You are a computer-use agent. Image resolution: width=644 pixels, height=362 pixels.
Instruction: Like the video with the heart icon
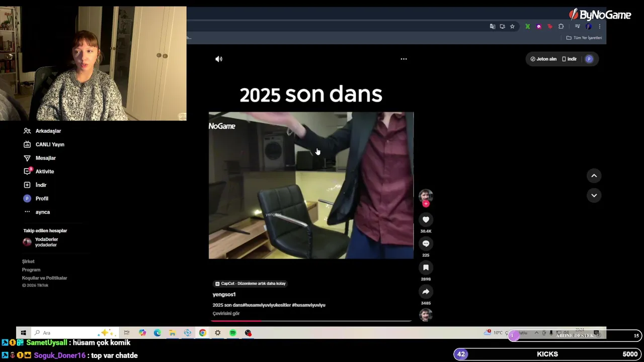(x=426, y=219)
